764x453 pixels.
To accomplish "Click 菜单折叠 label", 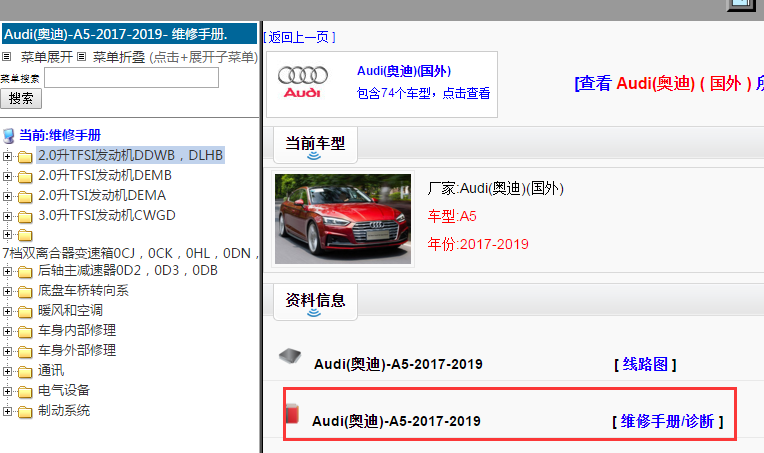I will click(x=119, y=57).
